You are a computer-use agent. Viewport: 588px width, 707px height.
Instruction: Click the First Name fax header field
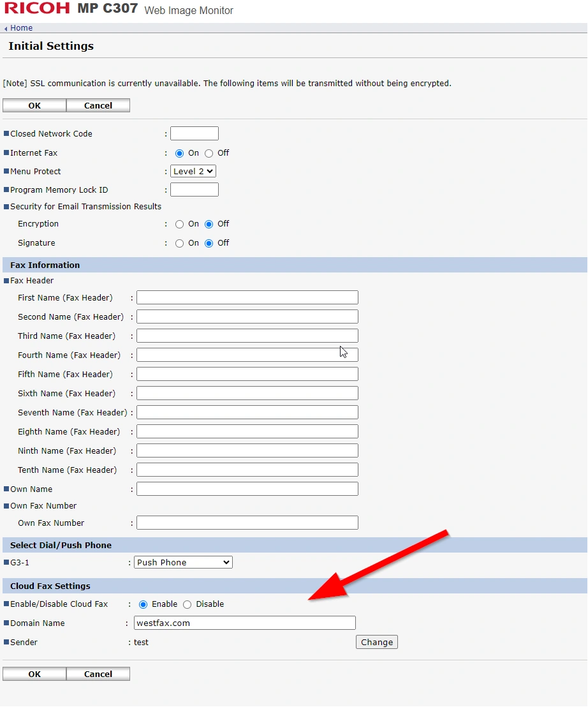[247, 297]
